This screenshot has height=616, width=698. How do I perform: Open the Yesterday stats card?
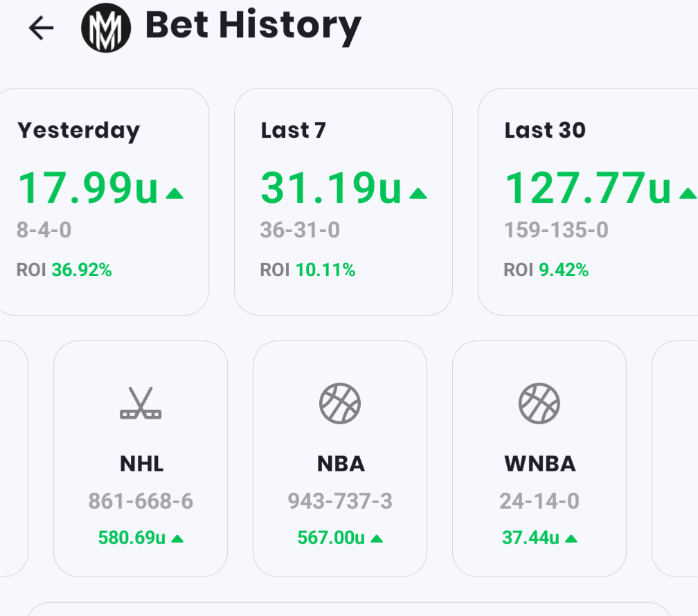[104, 201]
